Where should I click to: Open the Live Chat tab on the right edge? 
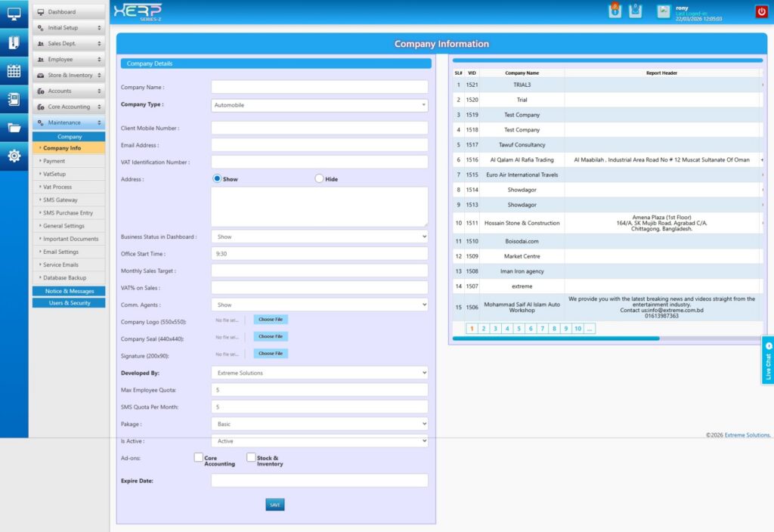768,360
